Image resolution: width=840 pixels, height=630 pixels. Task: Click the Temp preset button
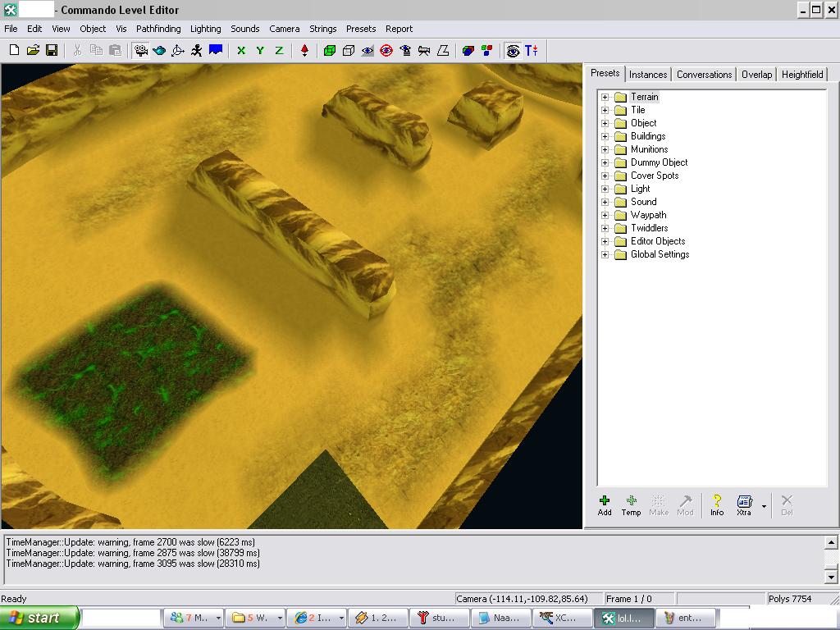click(631, 504)
